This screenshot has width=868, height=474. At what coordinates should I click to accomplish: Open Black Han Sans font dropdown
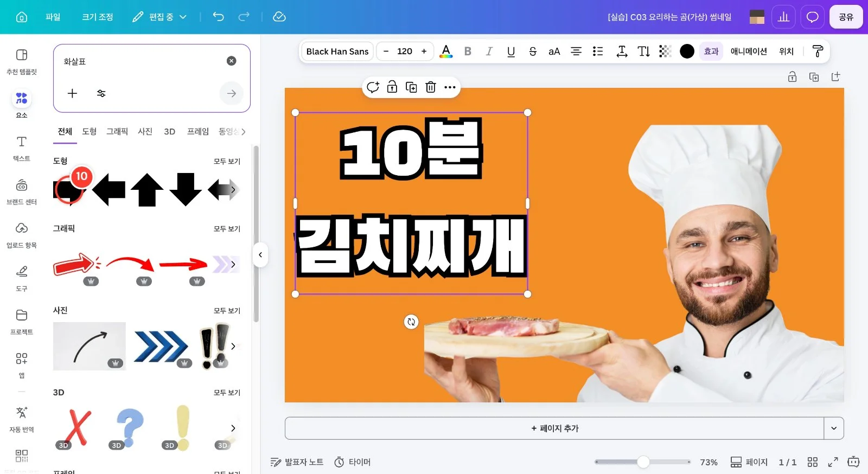pyautogui.click(x=337, y=52)
